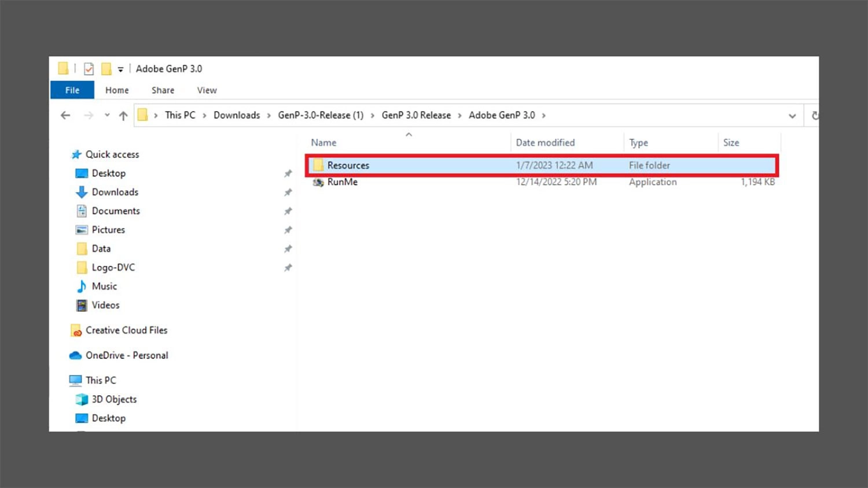Open 3D Objects under This PC
868x488 pixels.
tap(114, 400)
